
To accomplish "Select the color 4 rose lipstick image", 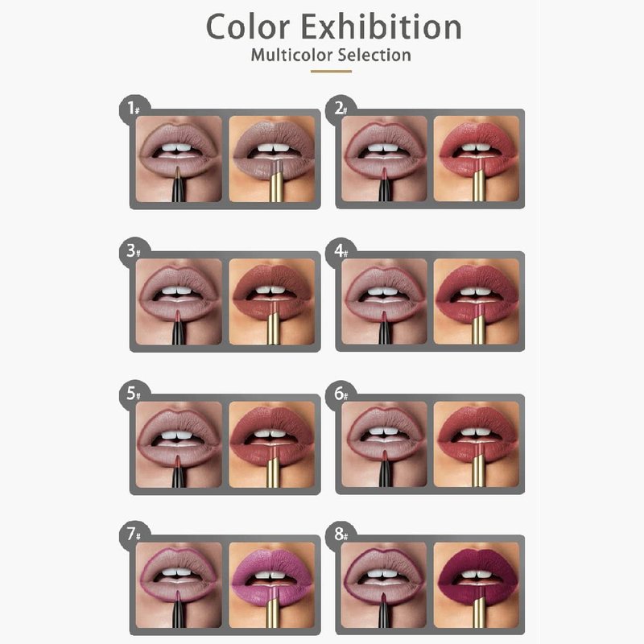I will [x=477, y=301].
